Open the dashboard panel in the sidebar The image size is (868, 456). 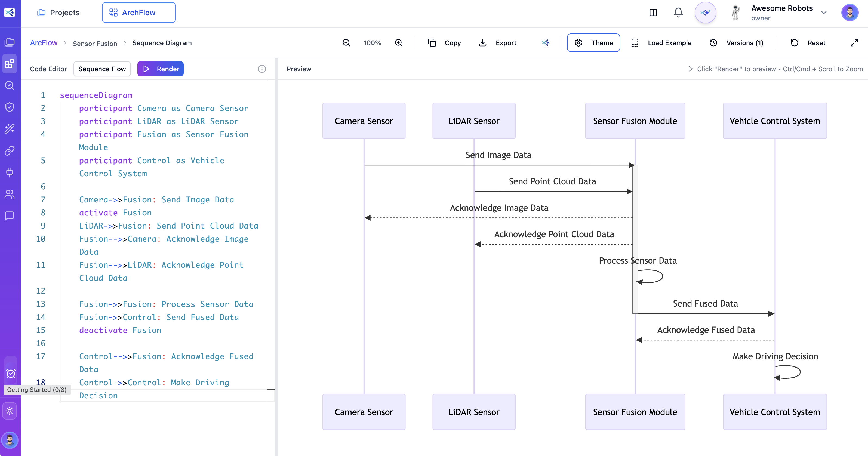(10, 64)
